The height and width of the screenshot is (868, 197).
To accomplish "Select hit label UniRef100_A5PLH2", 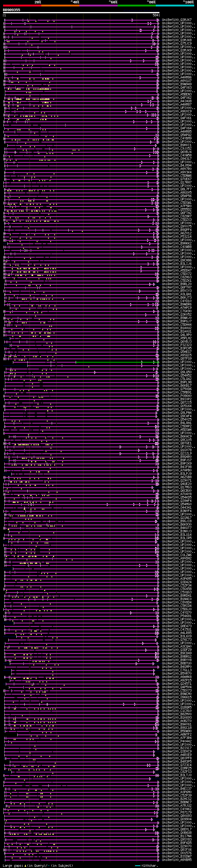I will tap(177, 338).
